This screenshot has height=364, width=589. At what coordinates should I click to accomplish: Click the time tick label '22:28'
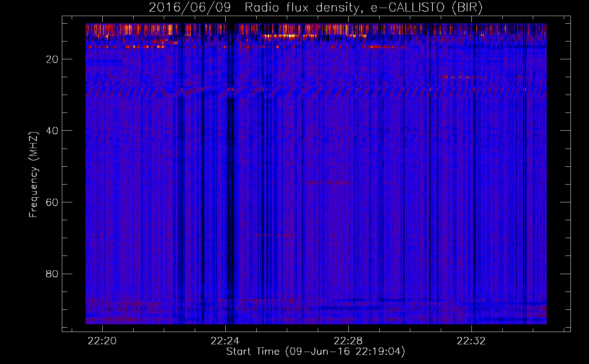pyautogui.click(x=348, y=341)
